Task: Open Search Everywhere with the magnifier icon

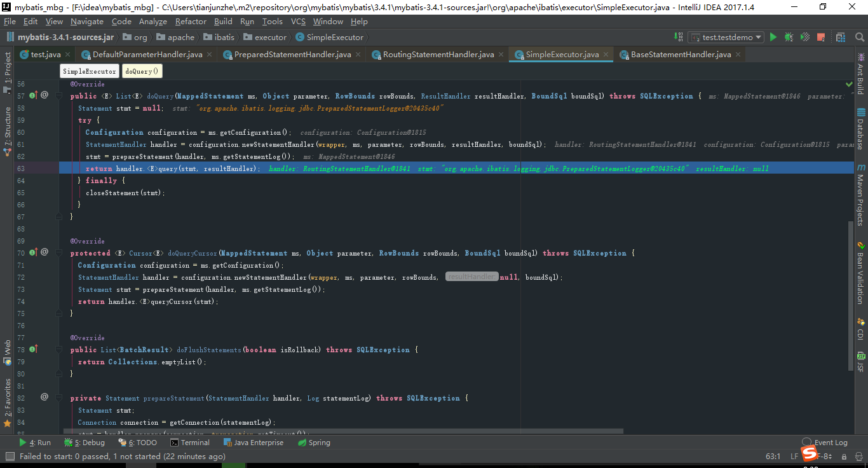Action: pos(859,37)
